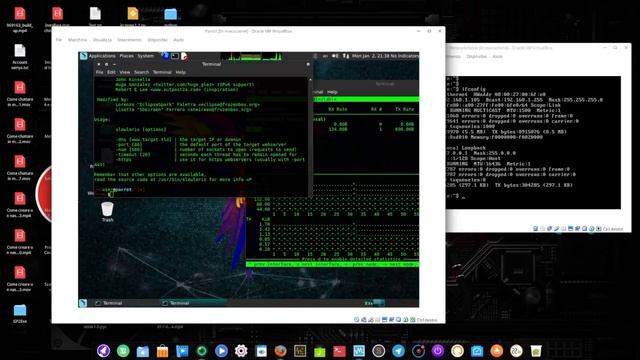
Task: Click the red-white launcher icon in Parrot panel
Action: tap(184, 56)
